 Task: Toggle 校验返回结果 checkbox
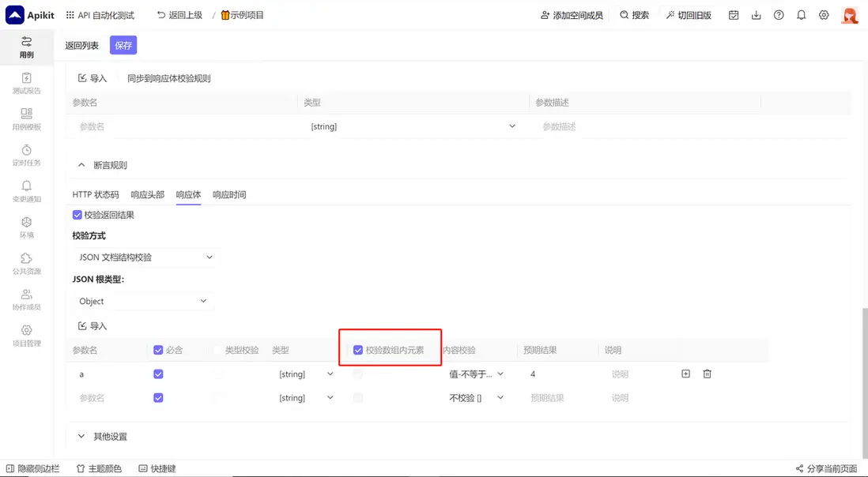pos(77,215)
